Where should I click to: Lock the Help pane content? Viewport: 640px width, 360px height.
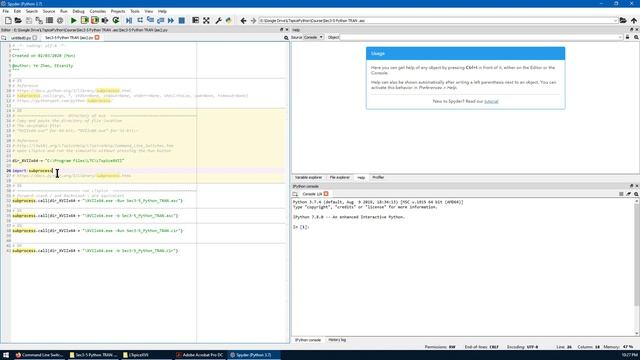[627, 37]
